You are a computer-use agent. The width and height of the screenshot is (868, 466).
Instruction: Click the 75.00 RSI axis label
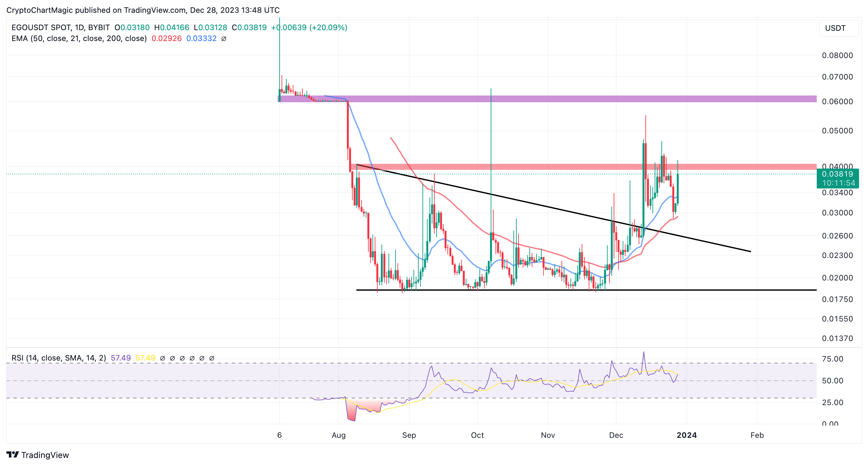(832, 359)
